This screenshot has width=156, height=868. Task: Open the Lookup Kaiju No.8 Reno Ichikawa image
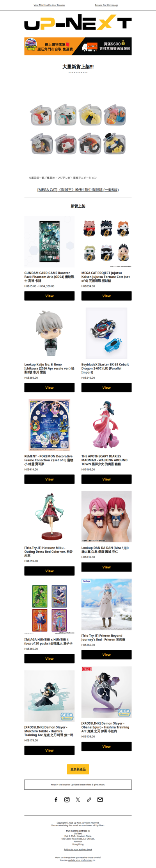click(x=50, y=333)
